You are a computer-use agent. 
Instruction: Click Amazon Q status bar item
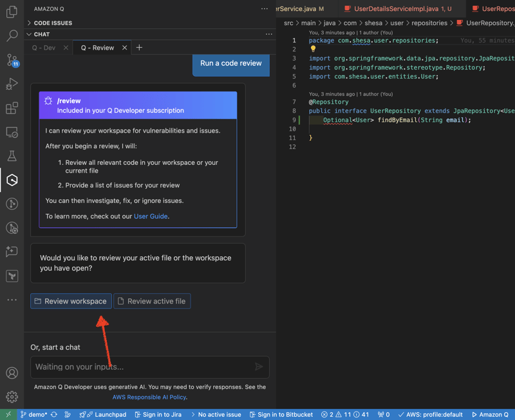[491, 414]
